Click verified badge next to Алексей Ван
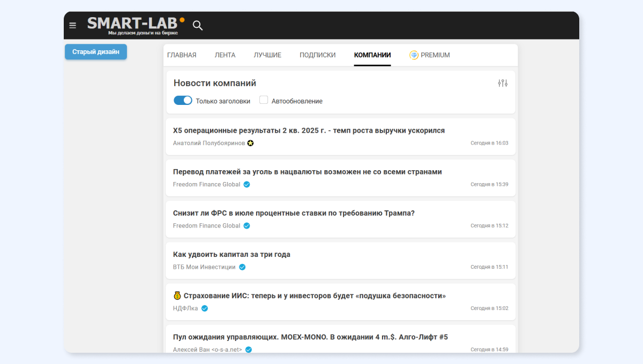Screen dimensions: 643x364 pyautogui.click(x=249, y=350)
